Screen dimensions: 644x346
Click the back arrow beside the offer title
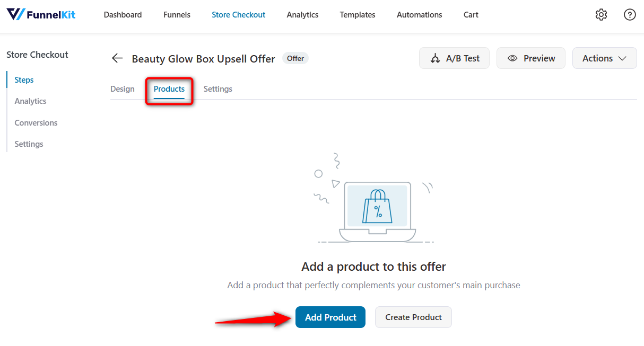point(117,58)
